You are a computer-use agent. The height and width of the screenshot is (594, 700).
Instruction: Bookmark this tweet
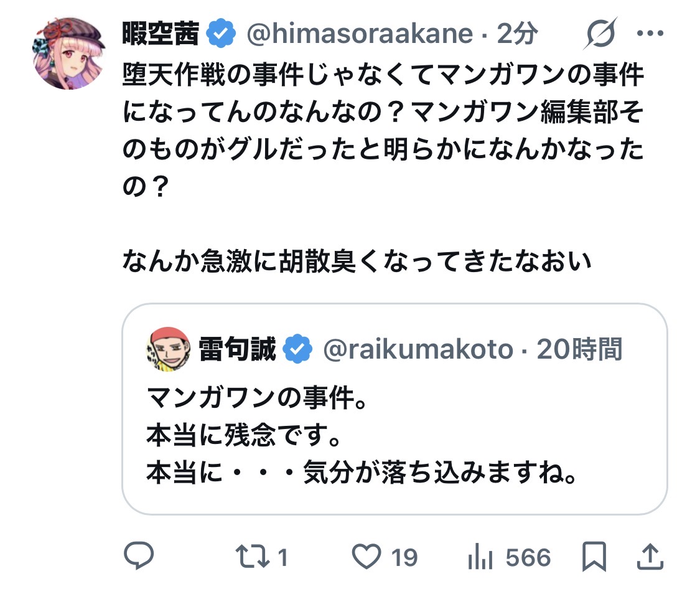(594, 556)
